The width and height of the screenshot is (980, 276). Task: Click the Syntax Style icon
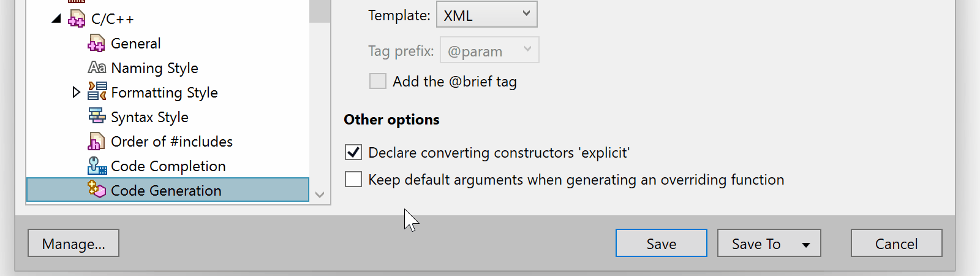[97, 116]
